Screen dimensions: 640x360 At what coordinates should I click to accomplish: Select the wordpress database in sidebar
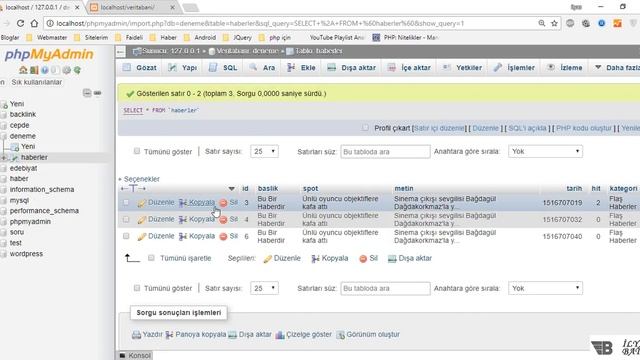click(26, 254)
